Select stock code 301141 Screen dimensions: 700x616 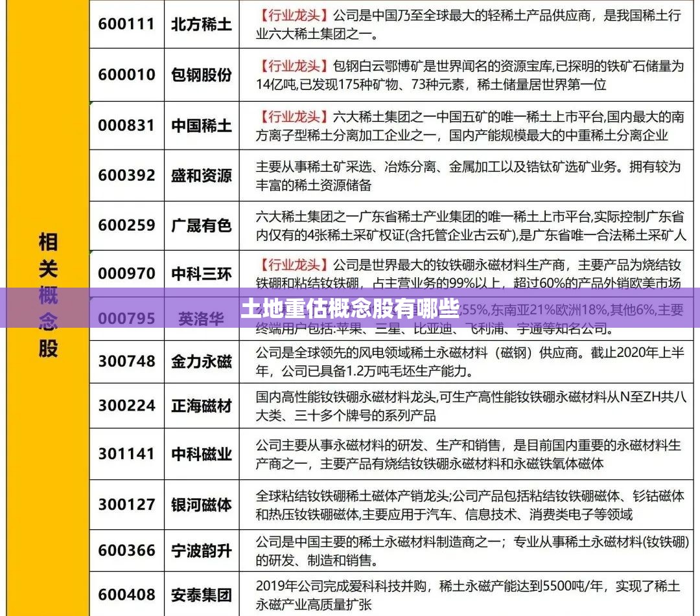(x=126, y=454)
